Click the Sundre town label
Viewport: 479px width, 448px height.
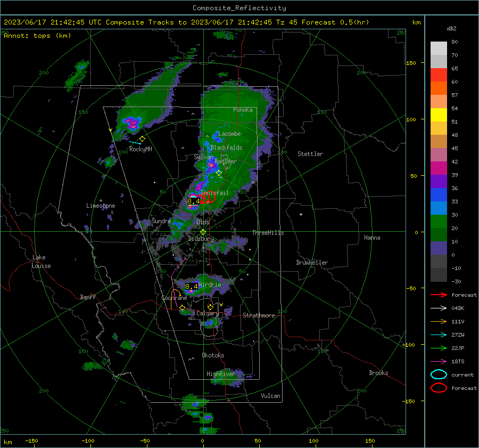(161, 221)
